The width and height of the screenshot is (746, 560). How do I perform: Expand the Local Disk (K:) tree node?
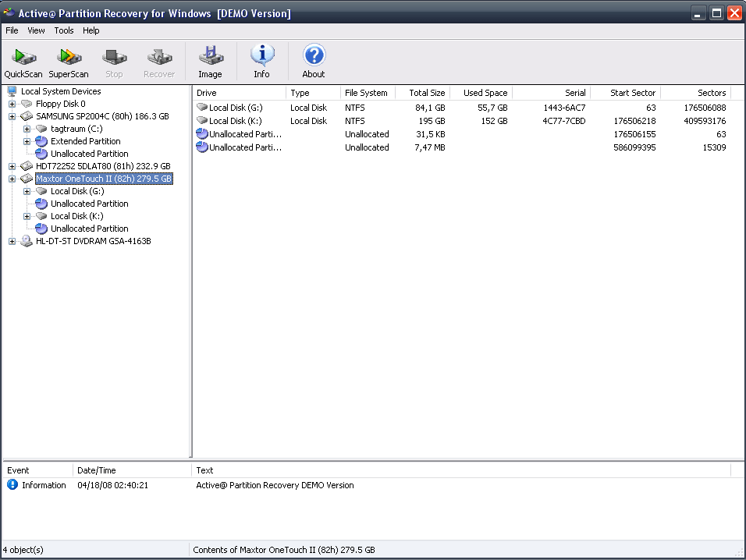(x=27, y=216)
